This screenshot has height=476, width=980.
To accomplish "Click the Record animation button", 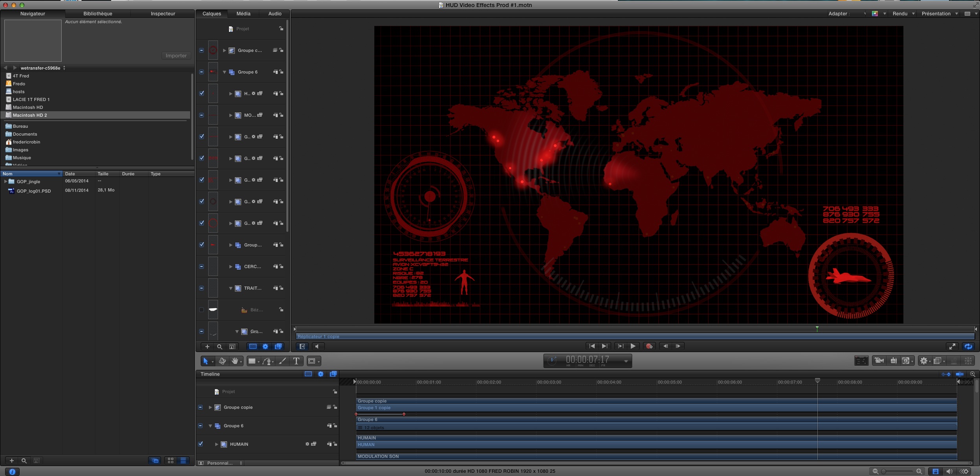I will pyautogui.click(x=649, y=346).
